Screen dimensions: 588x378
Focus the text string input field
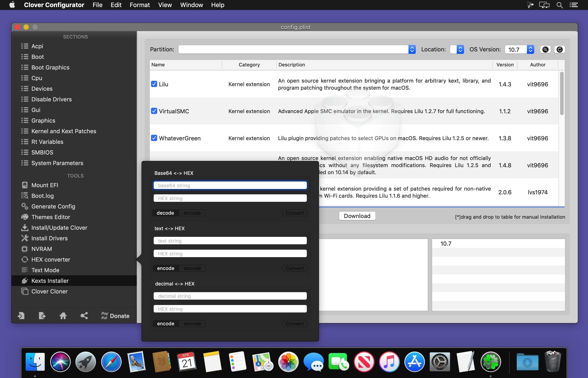pos(230,241)
